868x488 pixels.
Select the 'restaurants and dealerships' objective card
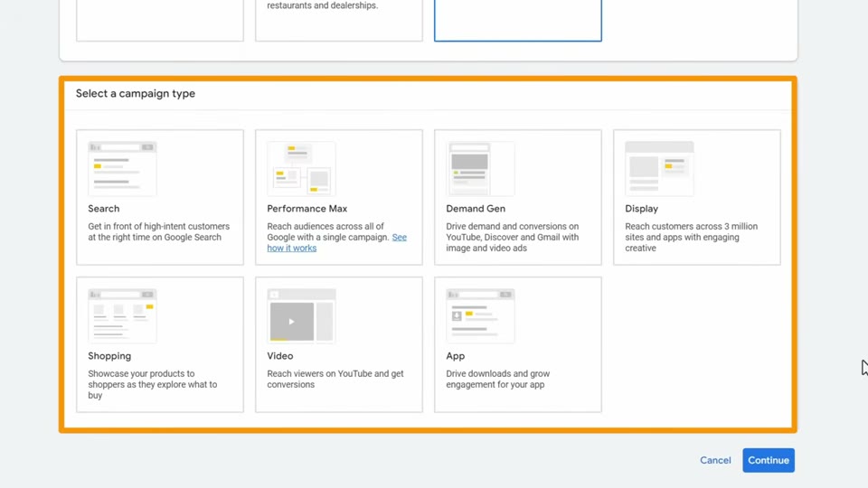(339, 21)
